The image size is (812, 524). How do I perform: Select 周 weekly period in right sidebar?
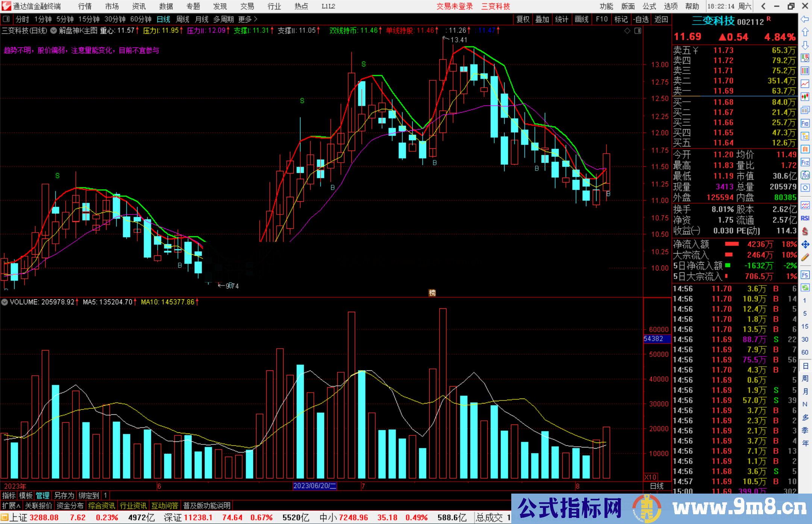(x=805, y=378)
